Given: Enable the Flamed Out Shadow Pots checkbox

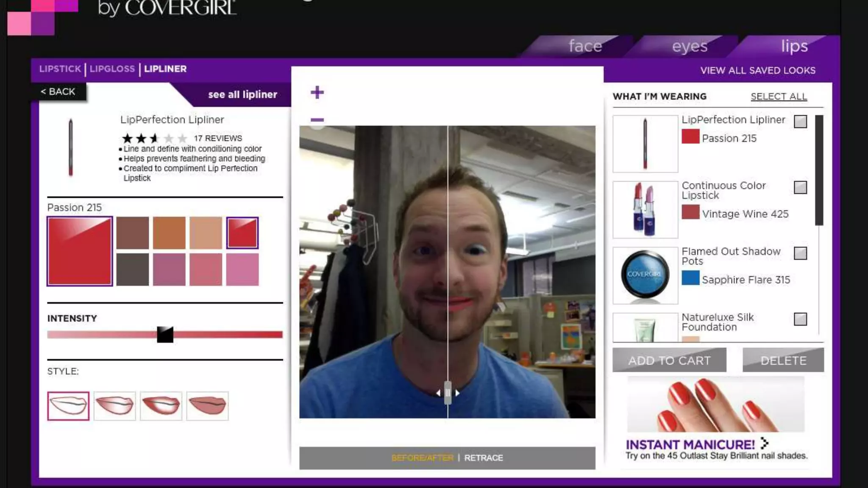Looking at the screenshot, I should tap(800, 253).
